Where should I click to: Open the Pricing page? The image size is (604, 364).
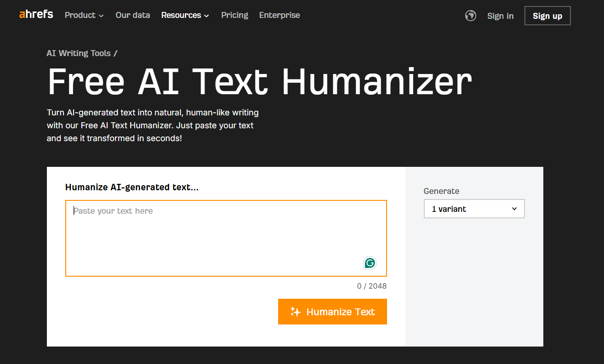234,15
